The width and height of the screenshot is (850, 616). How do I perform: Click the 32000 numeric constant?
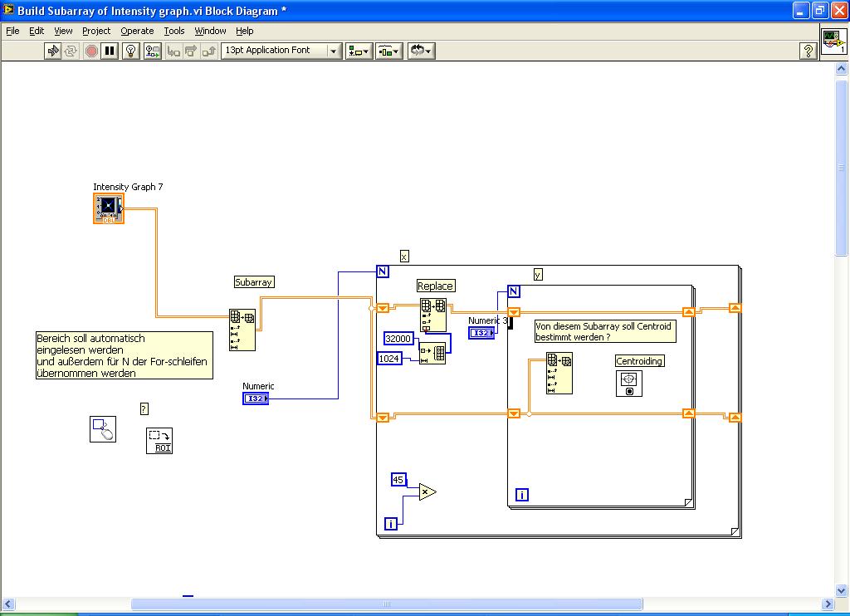pos(398,338)
